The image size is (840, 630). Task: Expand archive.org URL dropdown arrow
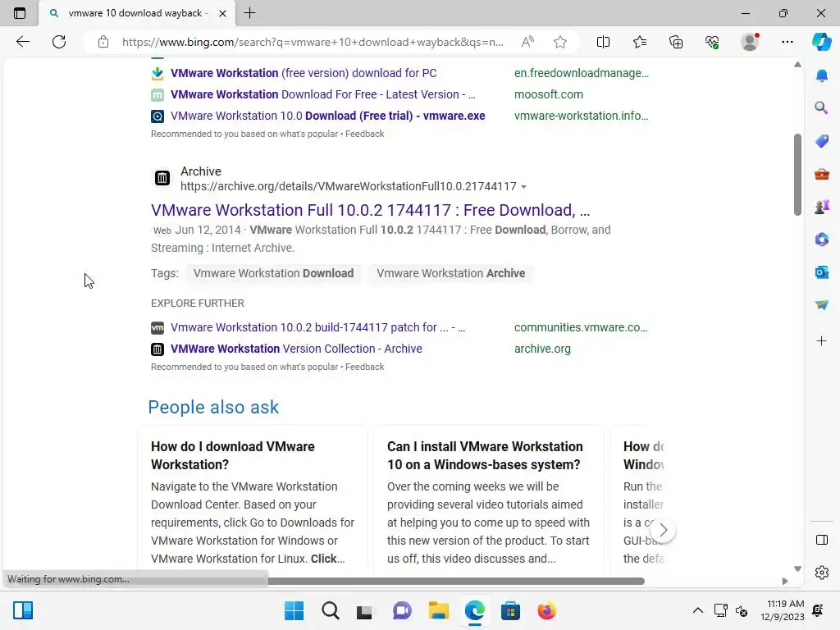click(x=524, y=187)
